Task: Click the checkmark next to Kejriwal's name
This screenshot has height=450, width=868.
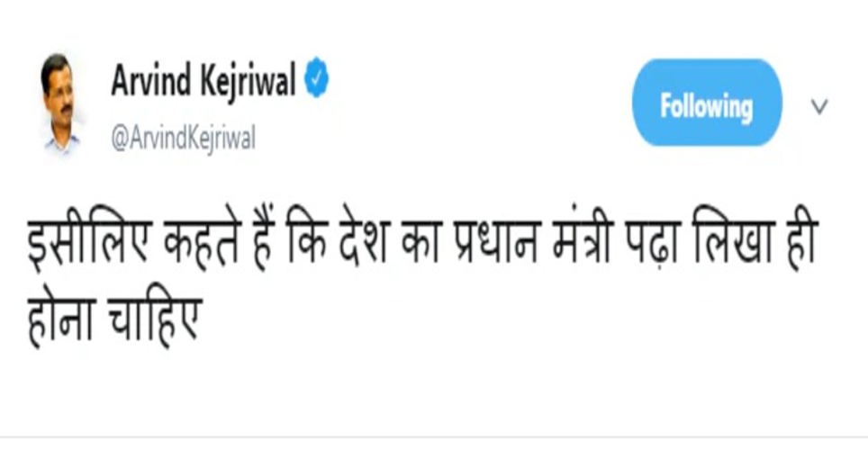Action: [317, 77]
